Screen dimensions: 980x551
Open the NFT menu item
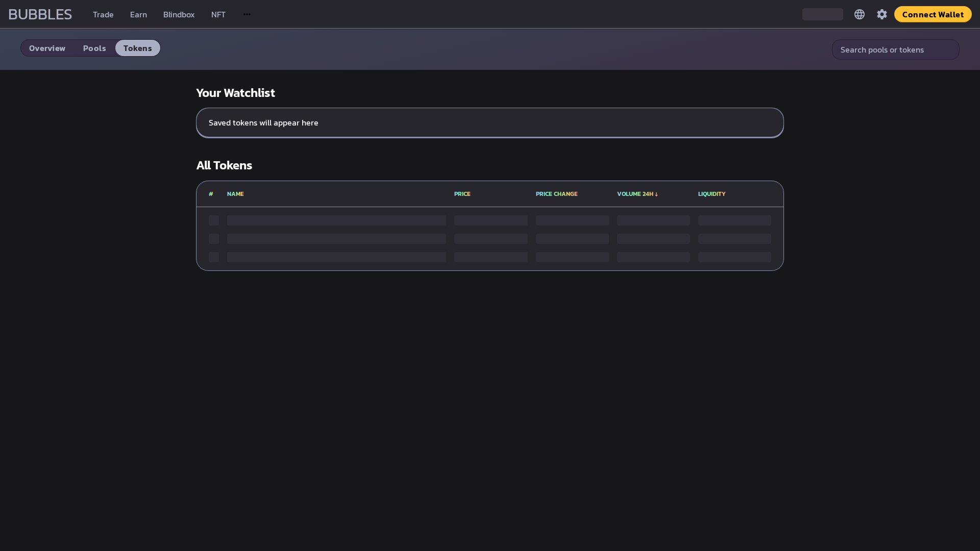(x=218, y=14)
